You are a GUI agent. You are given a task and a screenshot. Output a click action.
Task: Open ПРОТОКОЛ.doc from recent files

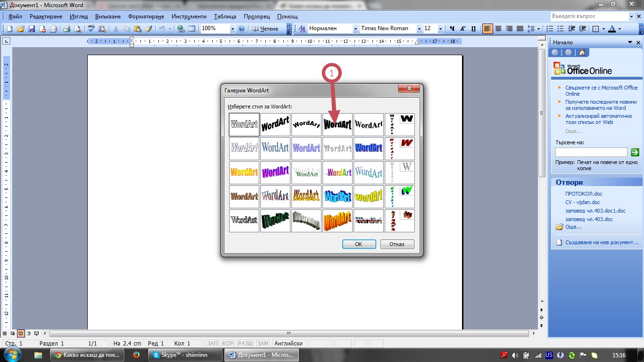(584, 194)
